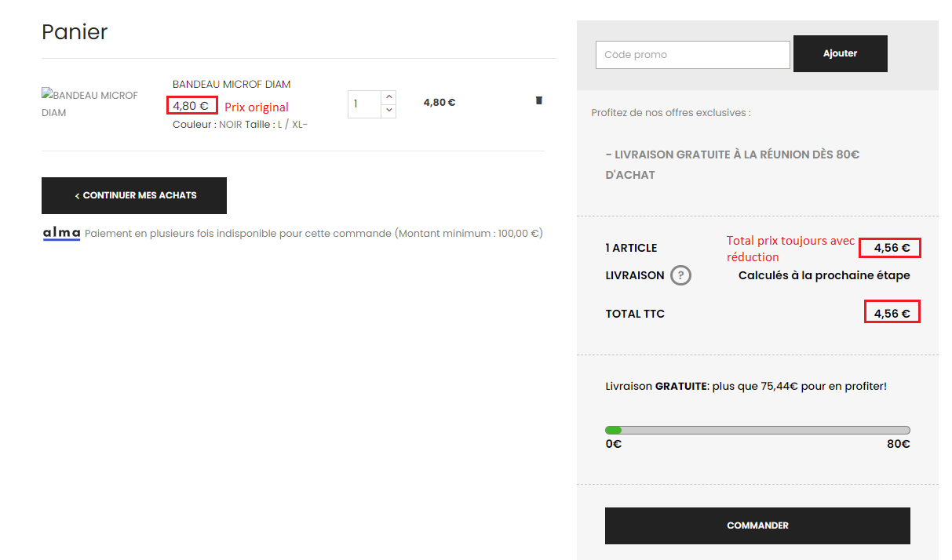Apply promo code with the Ajouter button
Screen dimensions: 952x560
click(841, 53)
